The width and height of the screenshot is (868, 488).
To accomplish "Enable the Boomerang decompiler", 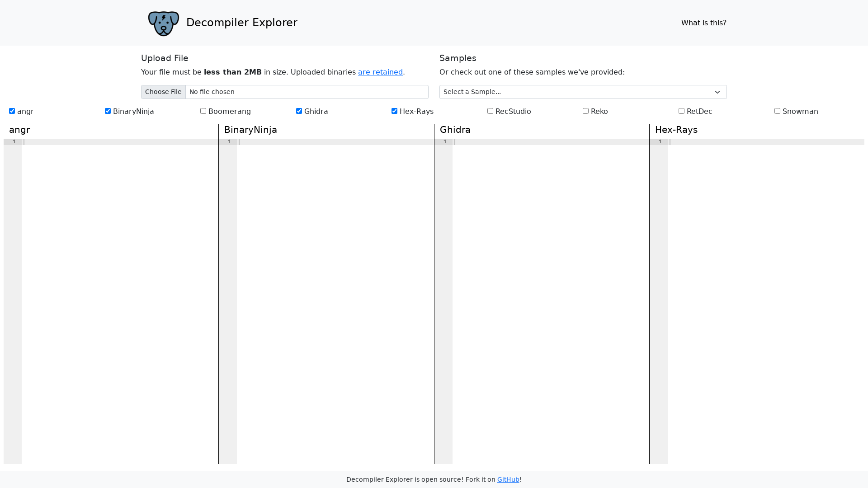I will pyautogui.click(x=203, y=111).
